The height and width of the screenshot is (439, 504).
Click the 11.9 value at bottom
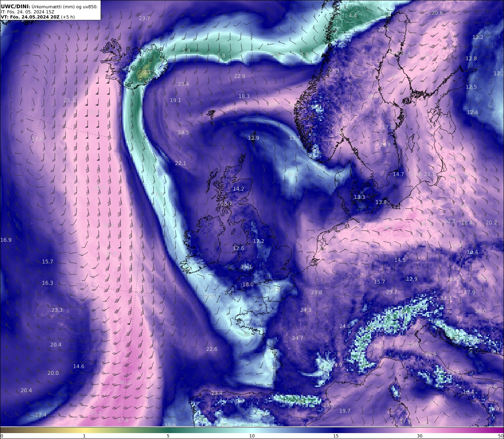coord(170,425)
